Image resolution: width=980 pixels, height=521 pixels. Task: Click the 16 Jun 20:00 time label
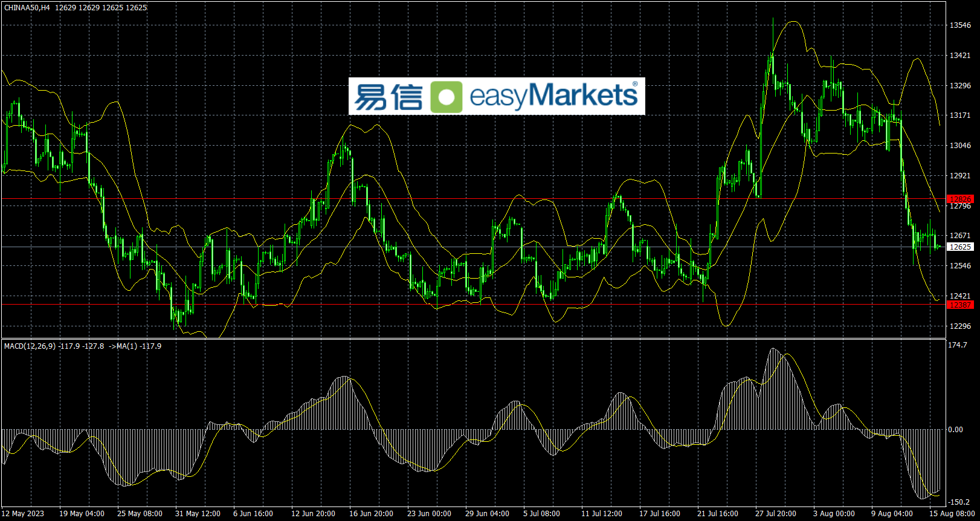(371, 514)
